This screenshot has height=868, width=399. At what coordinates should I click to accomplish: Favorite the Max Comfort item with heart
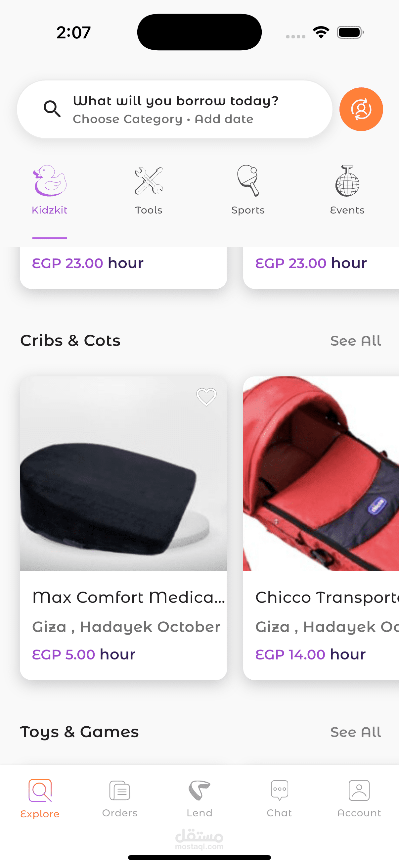pyautogui.click(x=206, y=397)
